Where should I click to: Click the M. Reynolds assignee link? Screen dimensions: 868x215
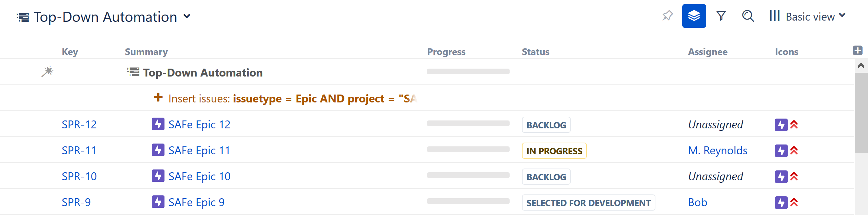(x=717, y=150)
